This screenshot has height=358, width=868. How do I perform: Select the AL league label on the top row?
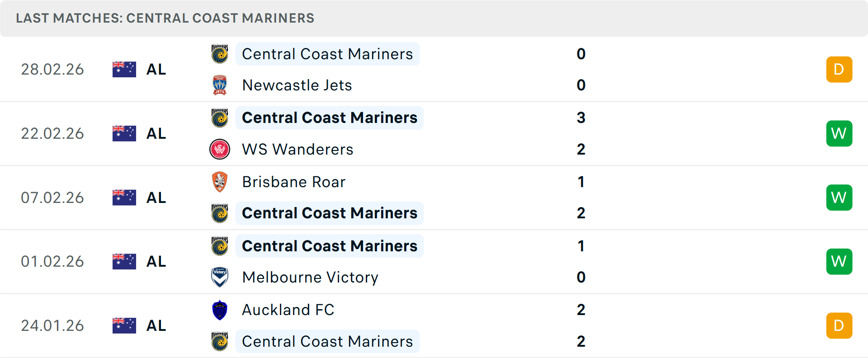coord(156,69)
